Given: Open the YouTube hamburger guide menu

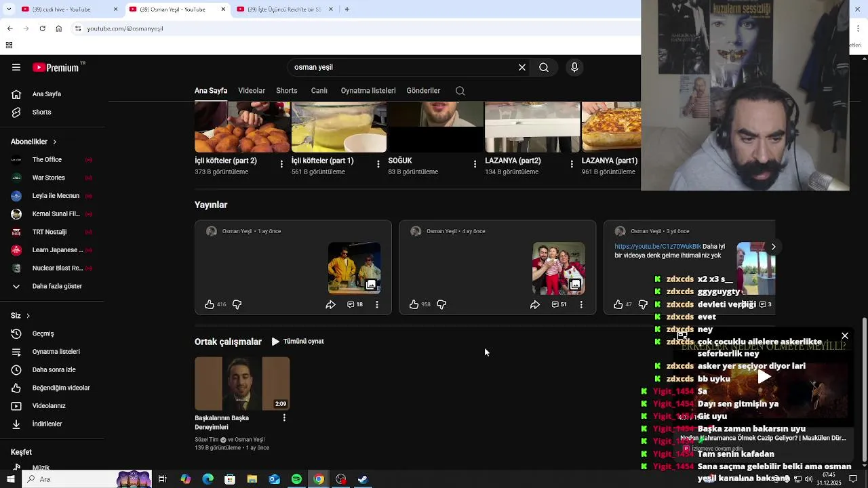Looking at the screenshot, I should [x=16, y=67].
